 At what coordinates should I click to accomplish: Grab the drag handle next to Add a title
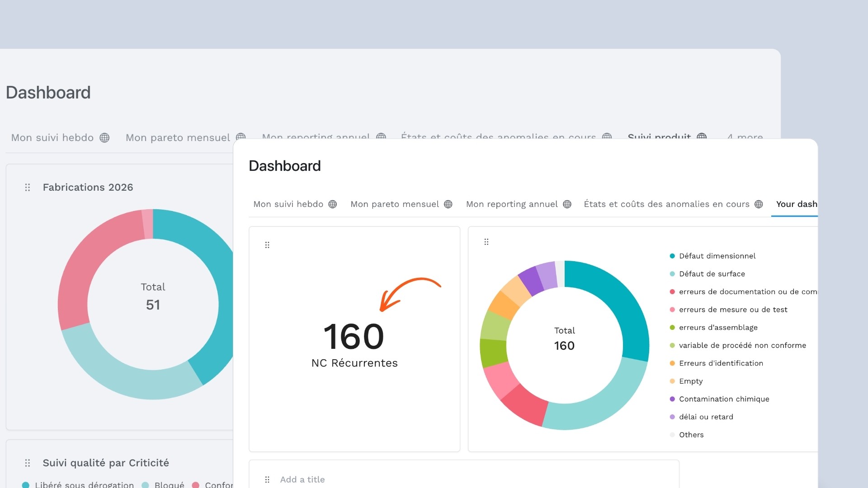click(x=267, y=479)
